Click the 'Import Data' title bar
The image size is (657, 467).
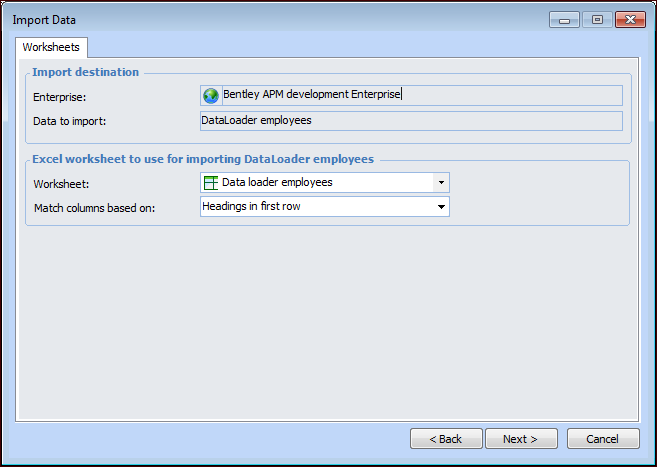coord(250,19)
